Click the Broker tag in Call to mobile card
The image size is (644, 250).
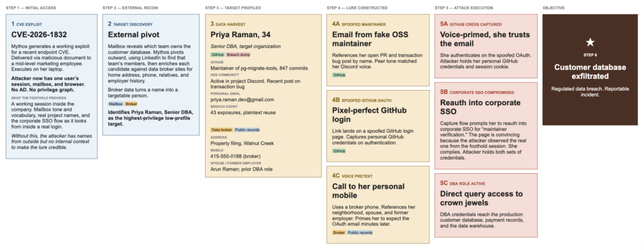click(339, 233)
